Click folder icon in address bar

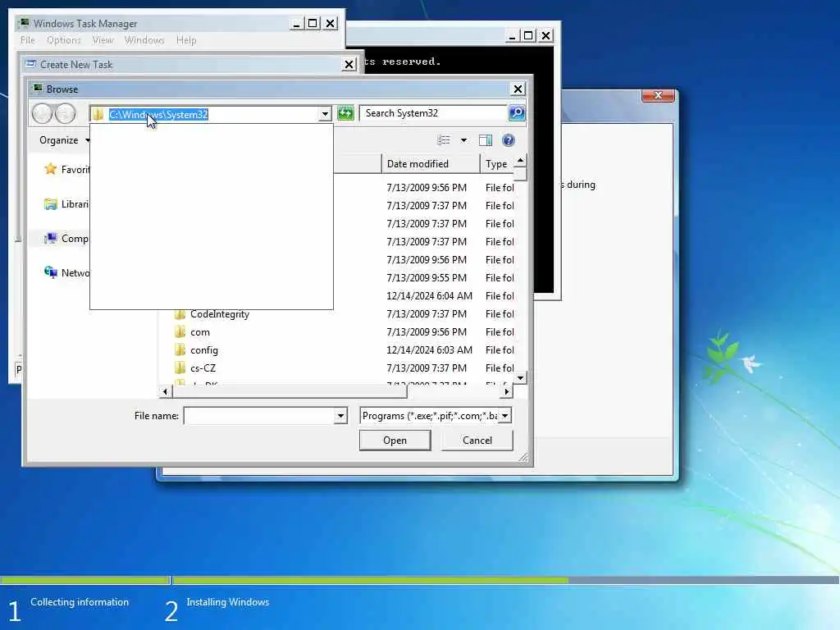click(x=98, y=114)
